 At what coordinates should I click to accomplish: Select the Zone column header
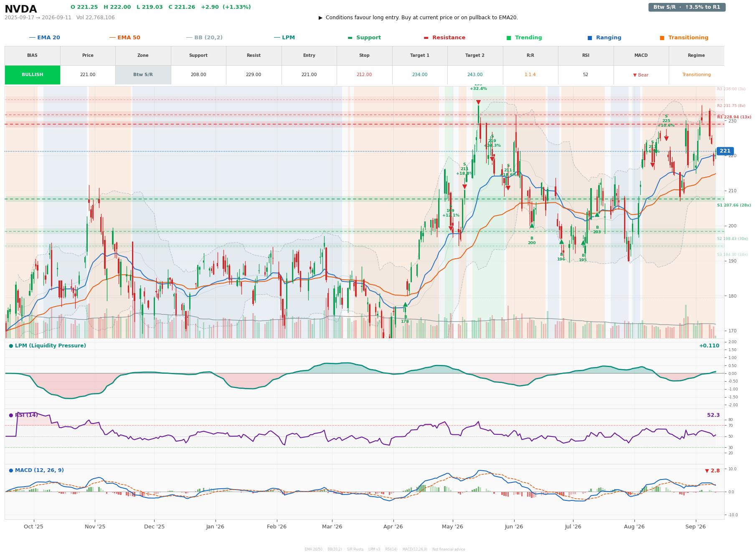click(143, 56)
